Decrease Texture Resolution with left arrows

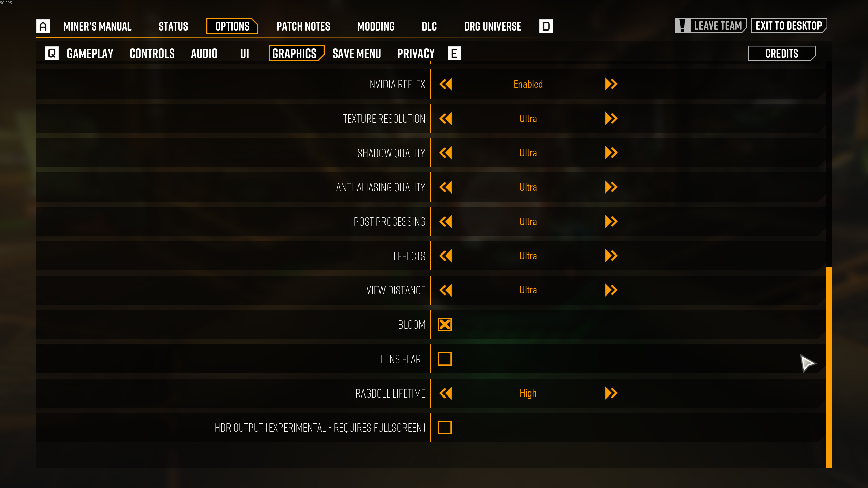tap(446, 119)
